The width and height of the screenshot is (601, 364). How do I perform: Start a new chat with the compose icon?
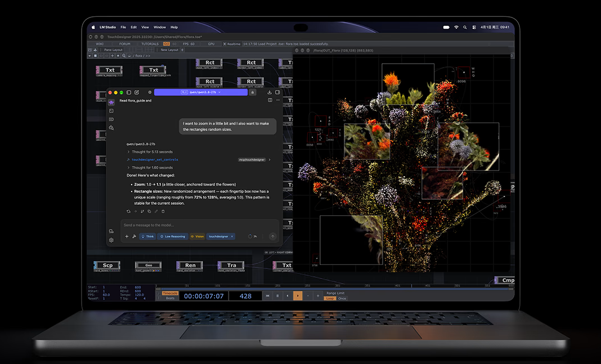(x=136, y=92)
